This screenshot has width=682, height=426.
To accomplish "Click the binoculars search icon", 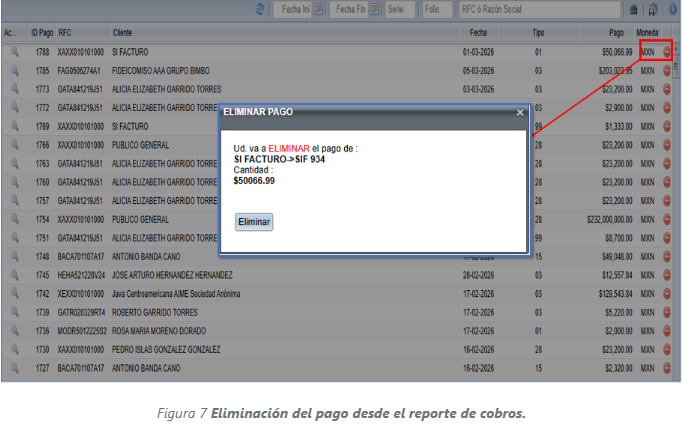I will coord(632,9).
